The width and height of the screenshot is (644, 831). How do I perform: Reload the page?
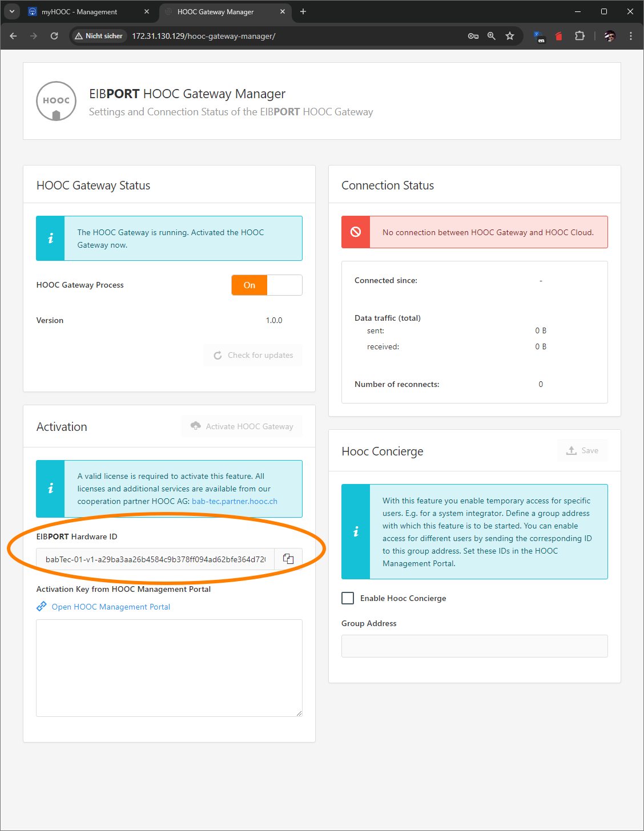pos(54,36)
